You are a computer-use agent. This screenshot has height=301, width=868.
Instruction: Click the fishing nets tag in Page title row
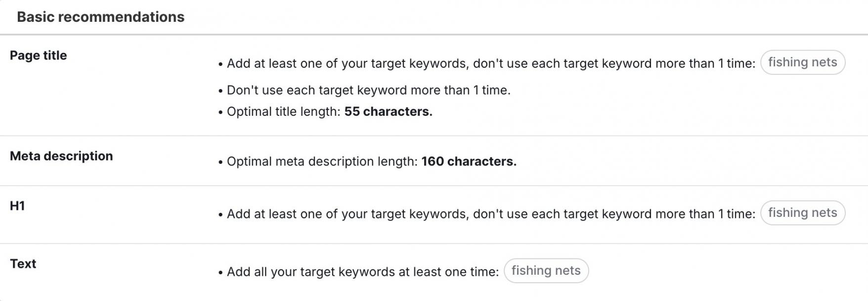pyautogui.click(x=803, y=62)
